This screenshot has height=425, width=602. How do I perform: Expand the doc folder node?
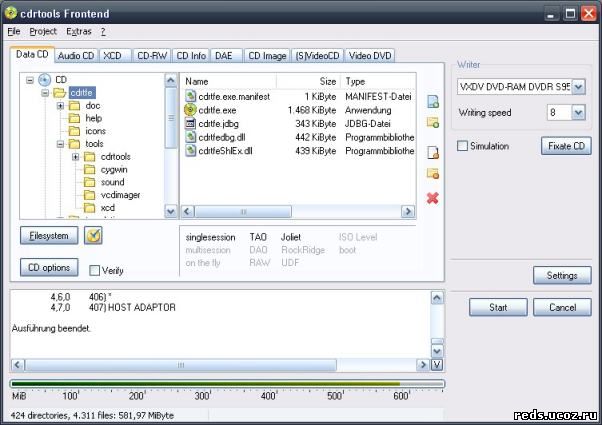[60, 106]
